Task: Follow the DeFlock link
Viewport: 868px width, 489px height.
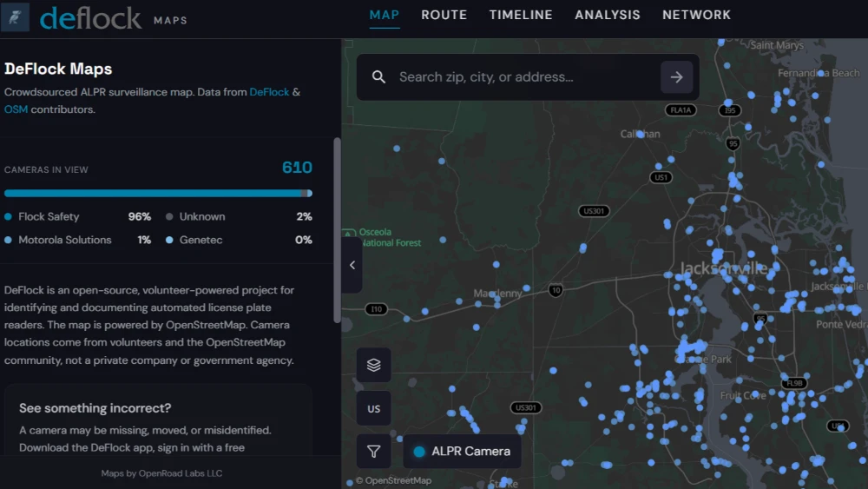Action: [x=269, y=92]
